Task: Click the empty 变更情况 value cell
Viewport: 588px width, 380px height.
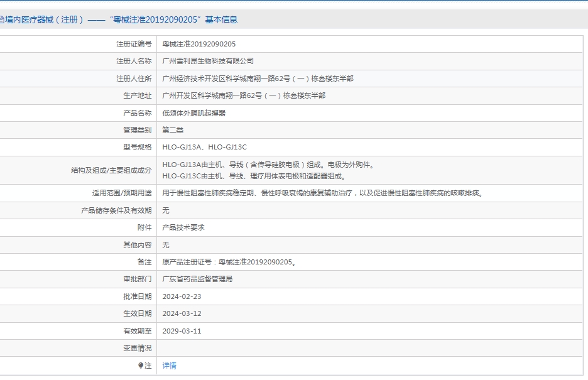Action: [x=371, y=348]
